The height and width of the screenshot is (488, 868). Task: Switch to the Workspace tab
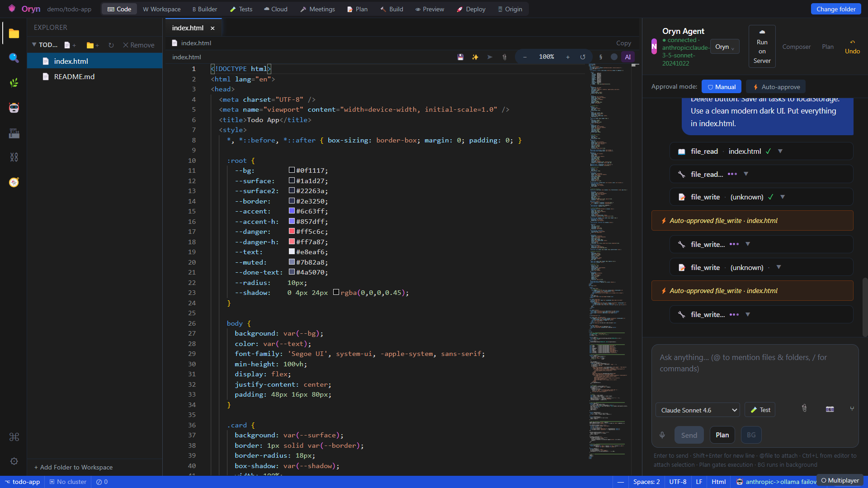tap(162, 9)
